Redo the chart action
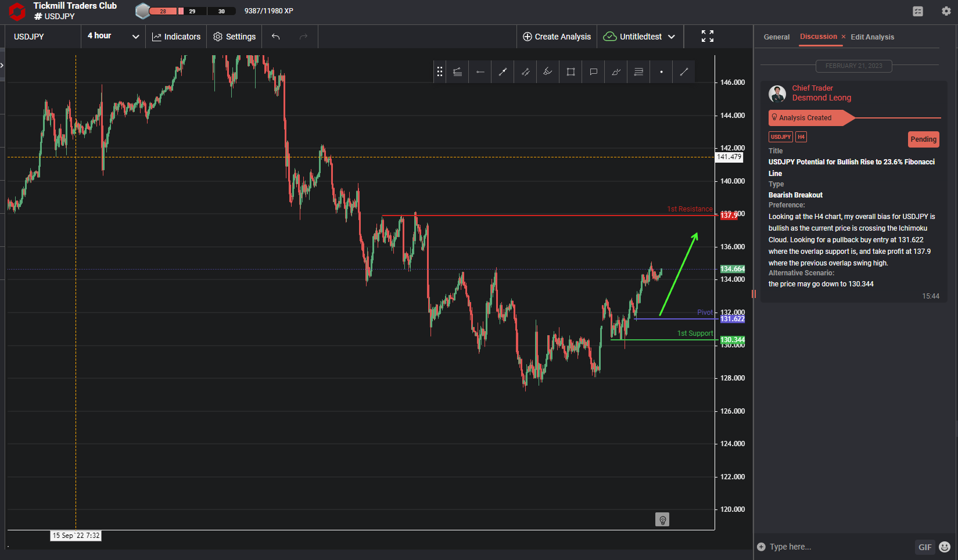Screen dimensions: 958x560 (303, 37)
